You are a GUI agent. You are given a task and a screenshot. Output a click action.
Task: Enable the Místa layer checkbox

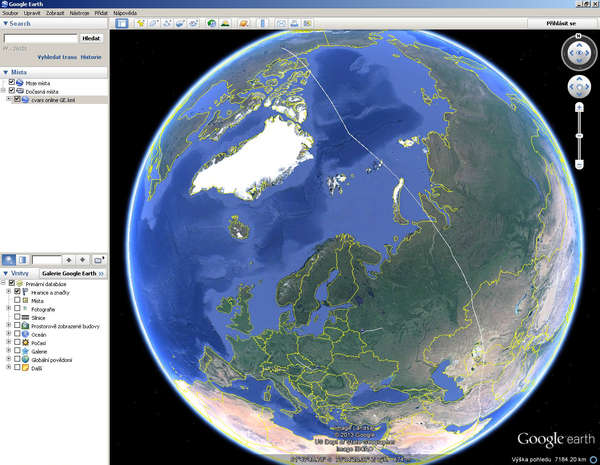[x=17, y=300]
